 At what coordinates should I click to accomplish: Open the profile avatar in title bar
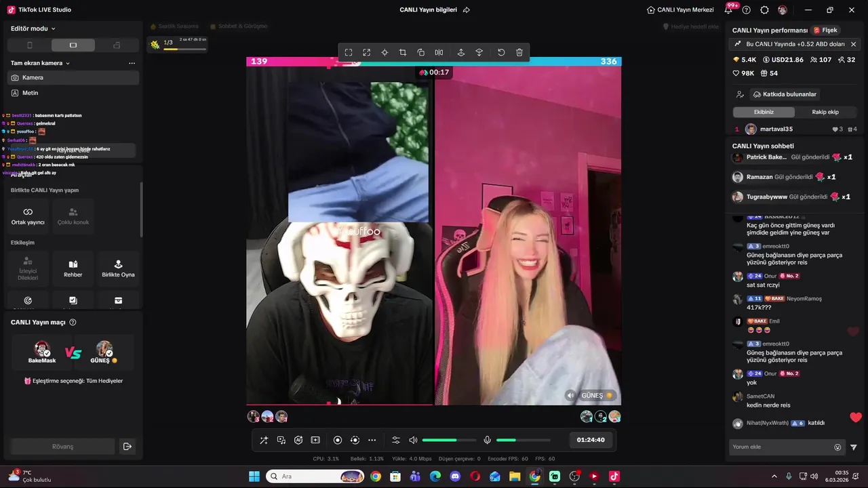[783, 10]
